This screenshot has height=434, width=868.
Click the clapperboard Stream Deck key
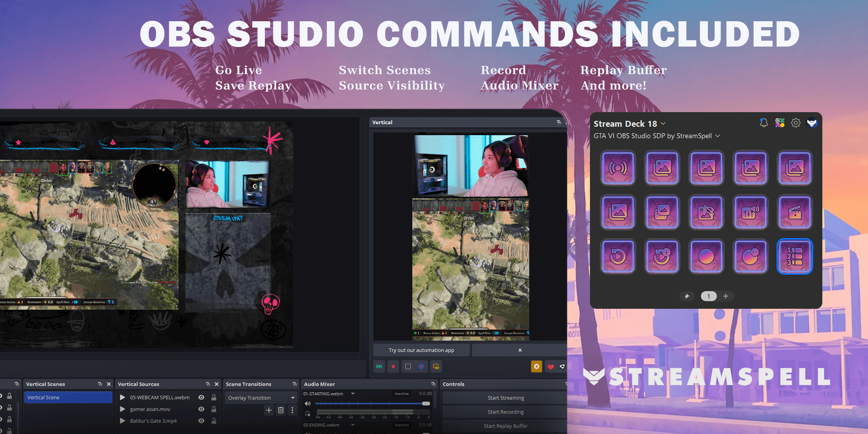(x=795, y=212)
